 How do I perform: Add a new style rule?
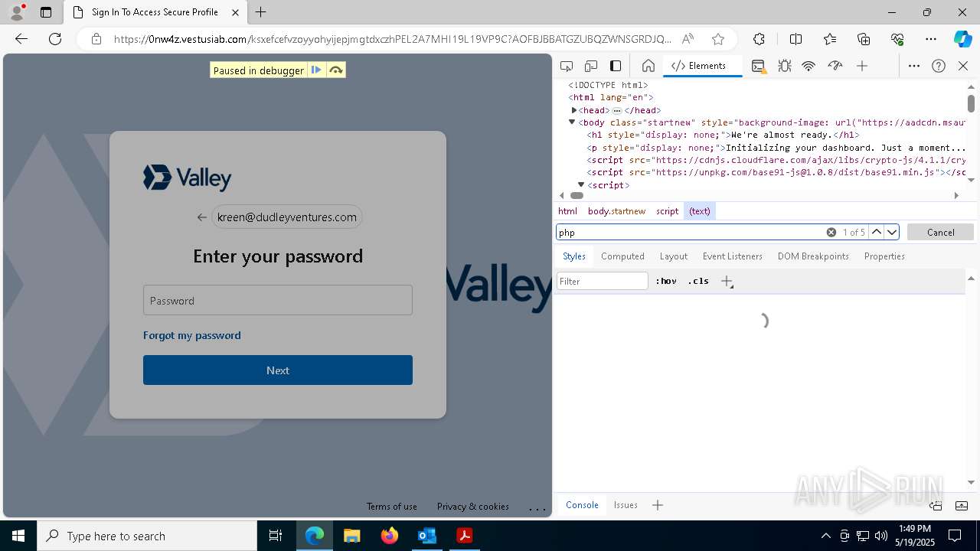coord(727,281)
